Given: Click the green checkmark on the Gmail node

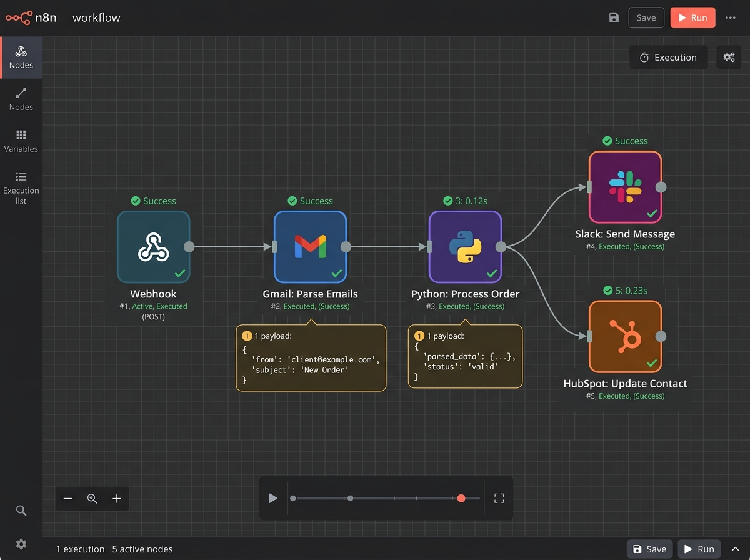Looking at the screenshot, I should (337, 273).
